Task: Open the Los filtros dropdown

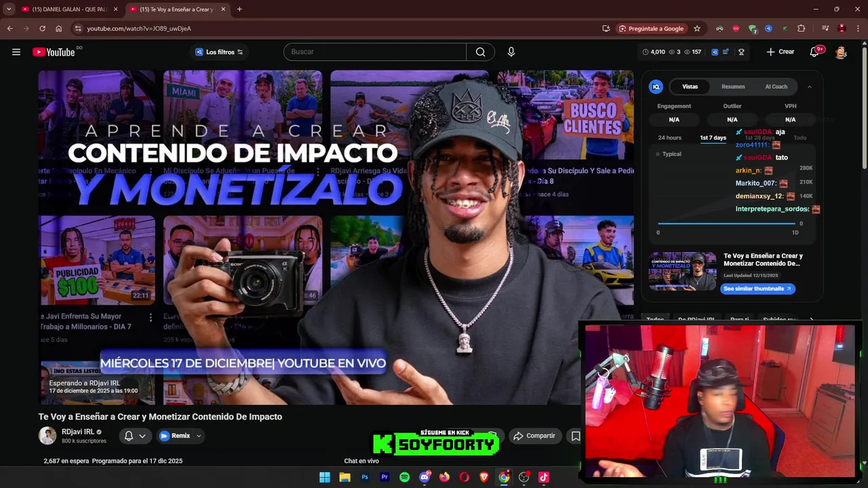Action: tap(219, 52)
